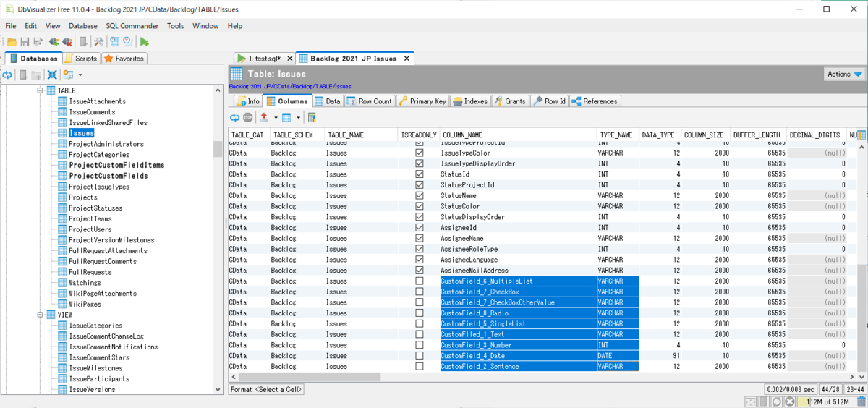Click the databases tree vertical scrollbar thumb
The image size is (868, 408).
(x=218, y=149)
